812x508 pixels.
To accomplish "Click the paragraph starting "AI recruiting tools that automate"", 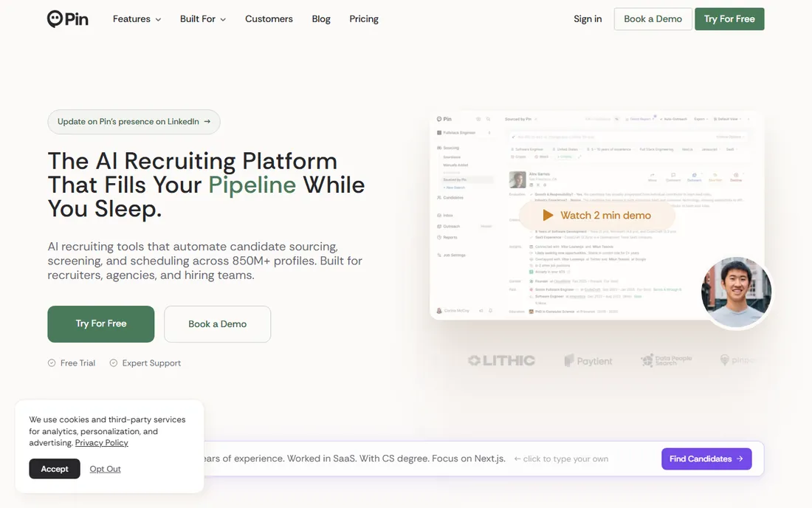I will [205, 261].
